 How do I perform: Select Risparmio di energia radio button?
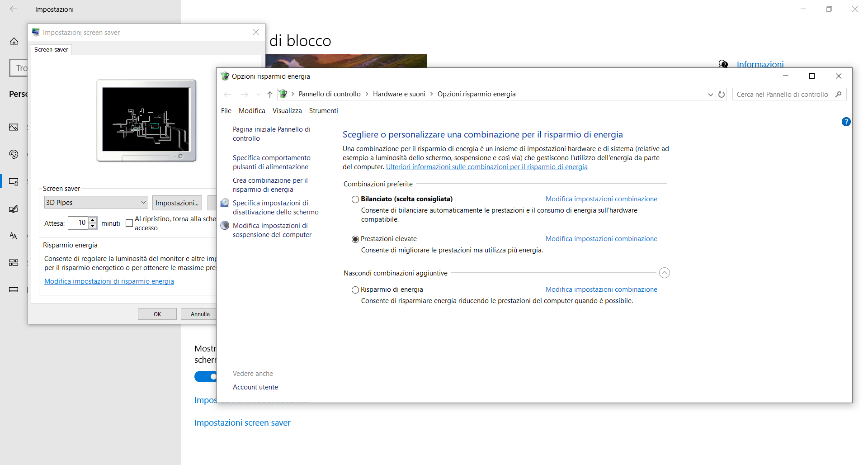click(355, 290)
